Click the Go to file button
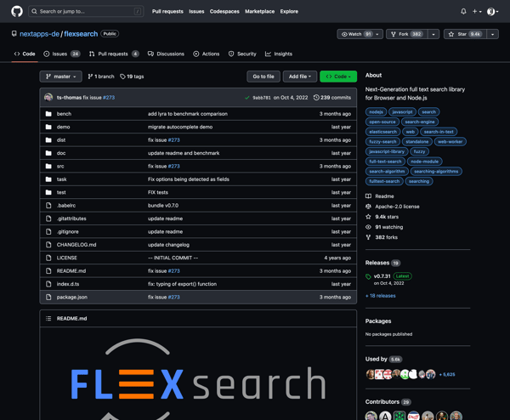The image size is (510, 420). tap(263, 77)
